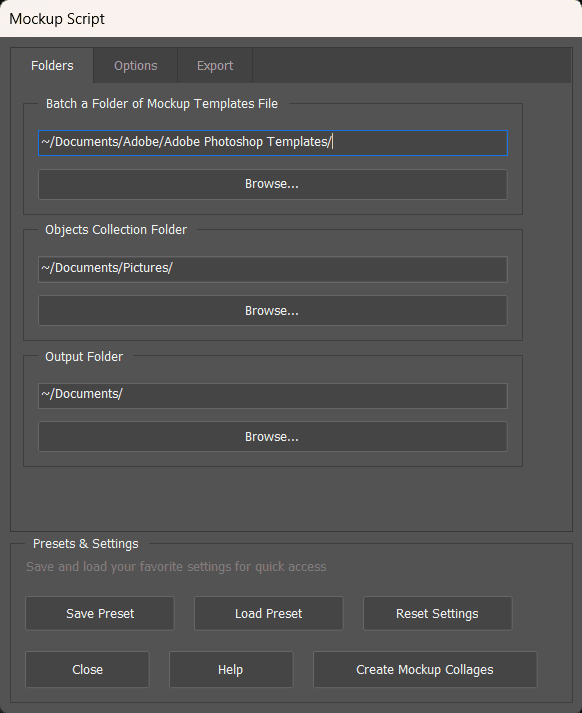Click Save Preset button

[x=100, y=613]
